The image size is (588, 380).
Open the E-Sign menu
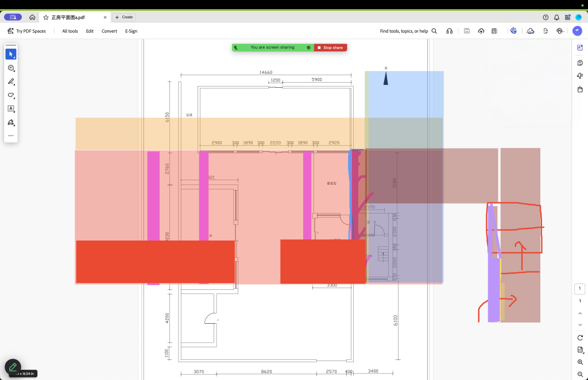click(131, 31)
